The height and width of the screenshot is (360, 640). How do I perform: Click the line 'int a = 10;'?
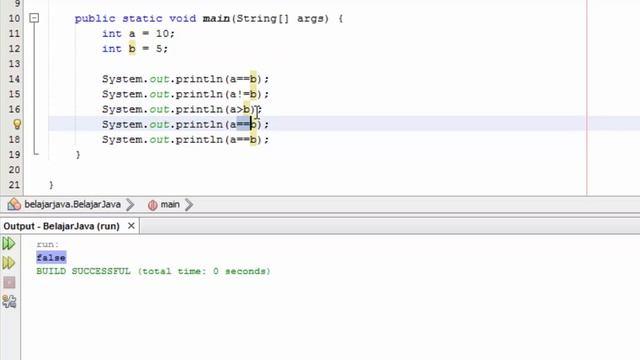click(x=138, y=33)
